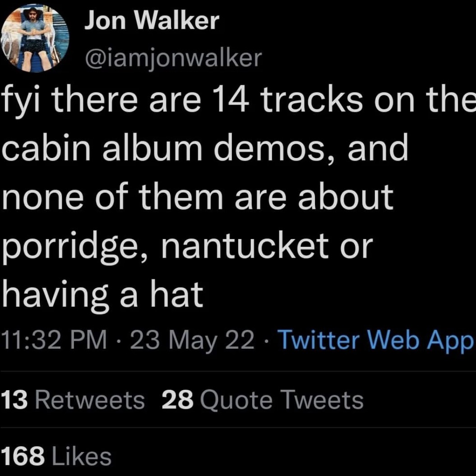The height and width of the screenshot is (476, 476).
Task: Click the number 168 like count
Action: pyautogui.click(x=23, y=456)
